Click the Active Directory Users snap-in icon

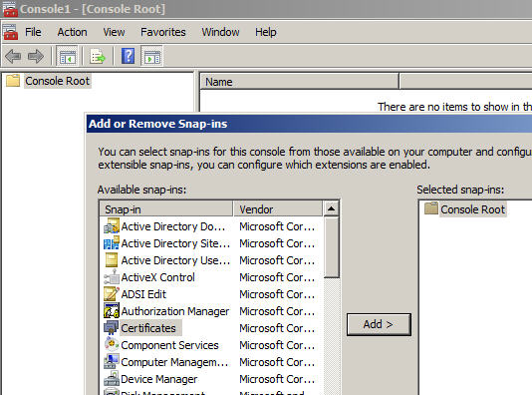click(112, 259)
